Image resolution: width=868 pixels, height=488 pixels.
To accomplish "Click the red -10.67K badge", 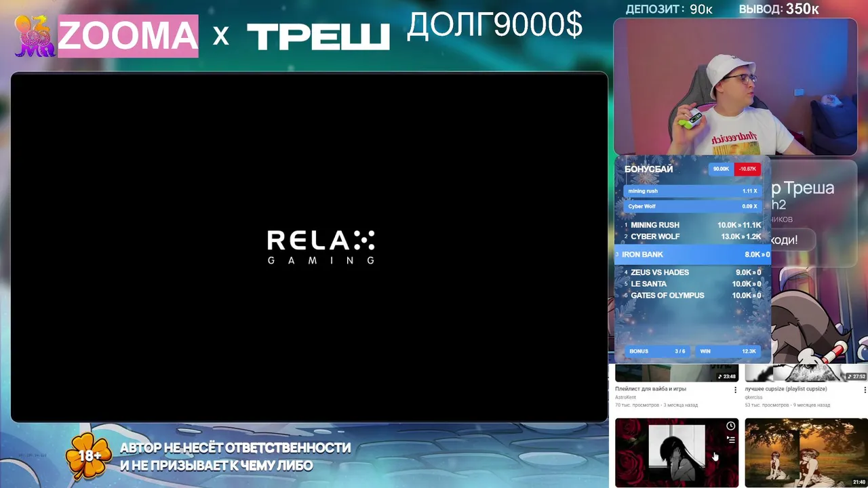I will coord(747,169).
